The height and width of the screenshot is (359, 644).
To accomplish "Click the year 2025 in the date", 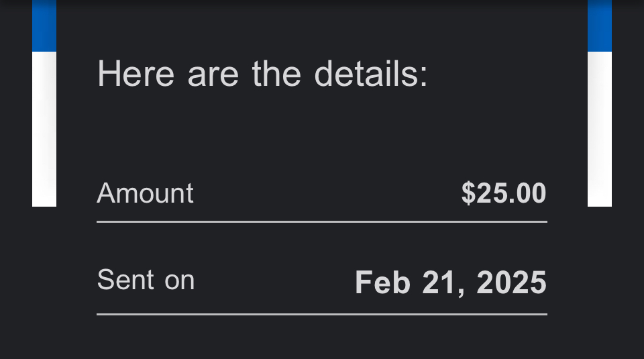I will [x=512, y=283].
